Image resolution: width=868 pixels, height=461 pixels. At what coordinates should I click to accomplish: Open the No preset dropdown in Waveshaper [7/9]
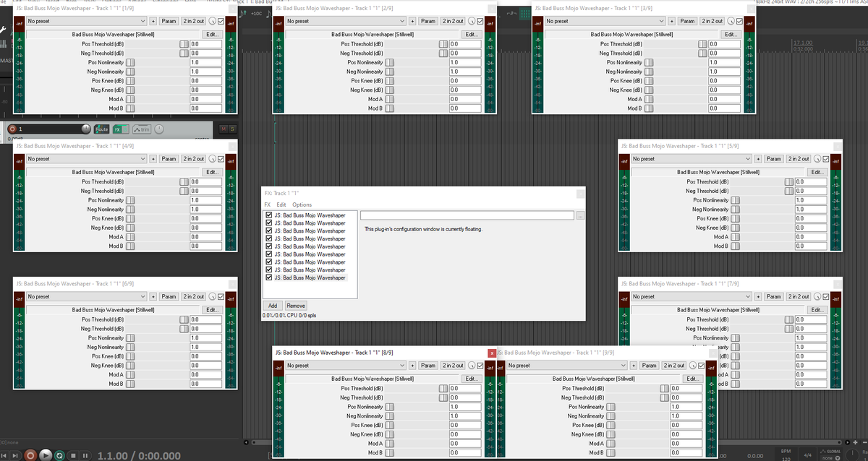(x=690, y=296)
